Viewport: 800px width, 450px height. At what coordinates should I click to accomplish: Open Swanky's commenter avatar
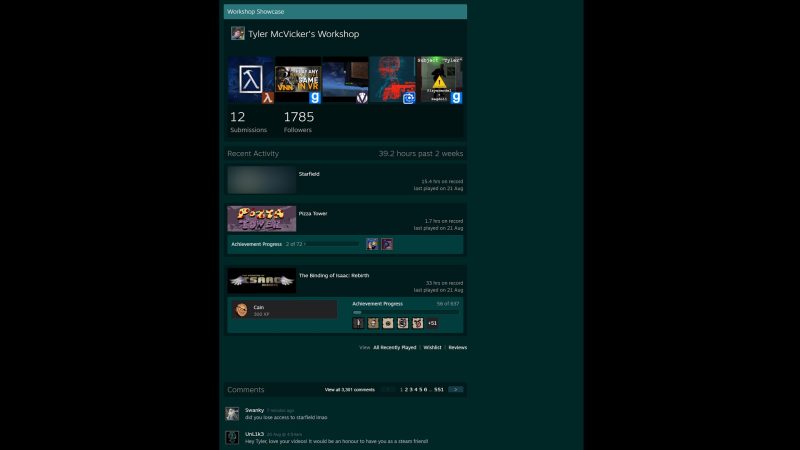(x=232, y=414)
